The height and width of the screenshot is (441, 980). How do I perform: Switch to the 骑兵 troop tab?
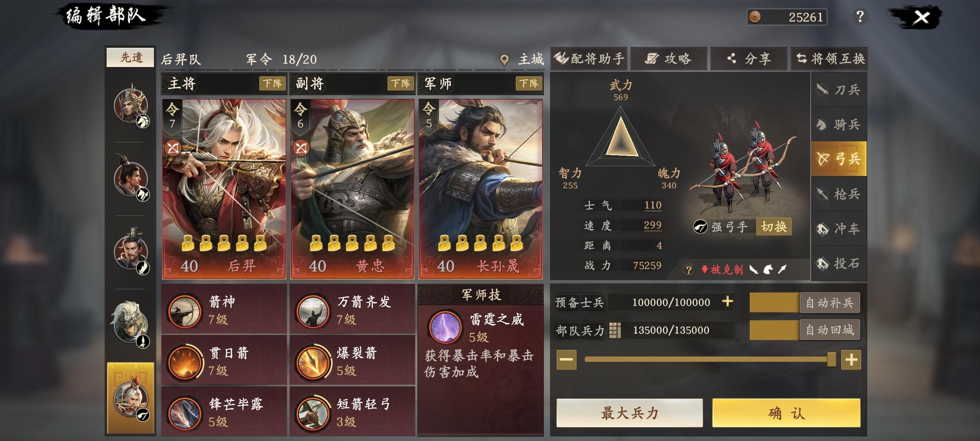tap(839, 124)
